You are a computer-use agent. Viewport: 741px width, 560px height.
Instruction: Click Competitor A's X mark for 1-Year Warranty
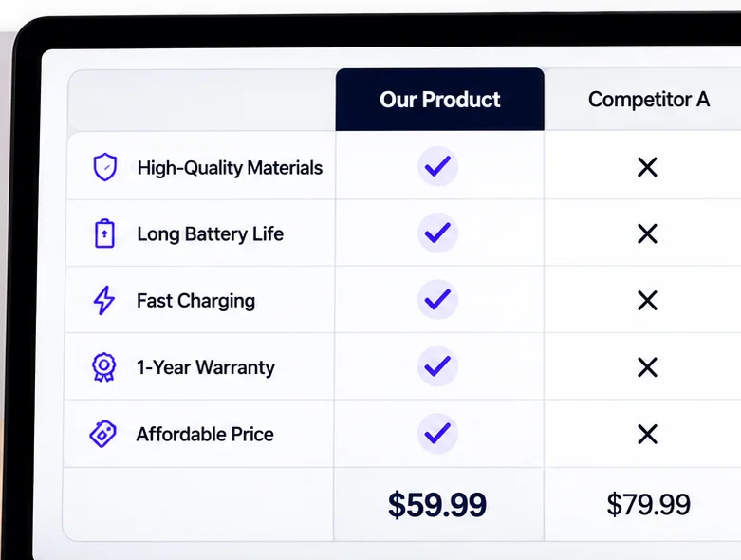[x=647, y=367]
